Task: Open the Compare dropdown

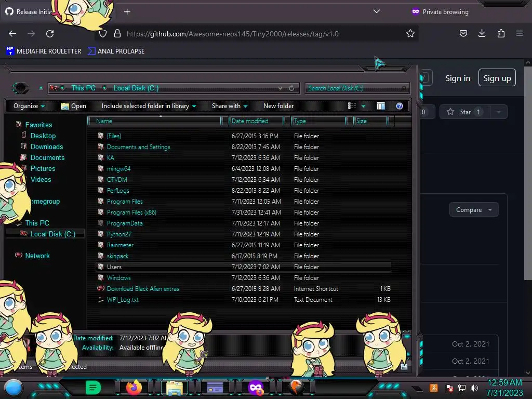Action: pyautogui.click(x=474, y=210)
